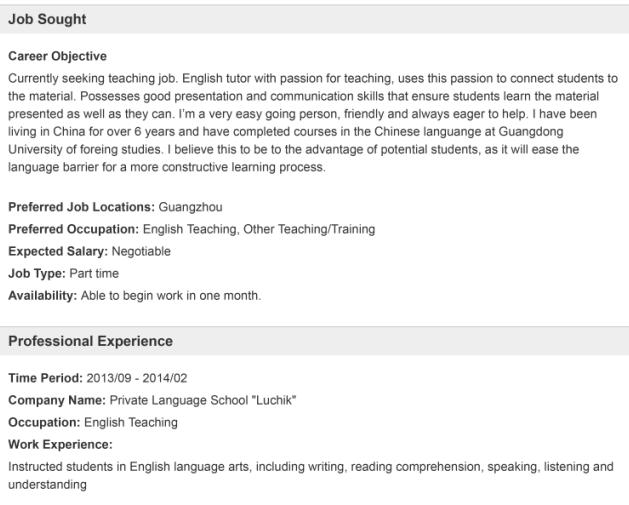
Task: Click the Expected Salary label
Action: coord(58,251)
